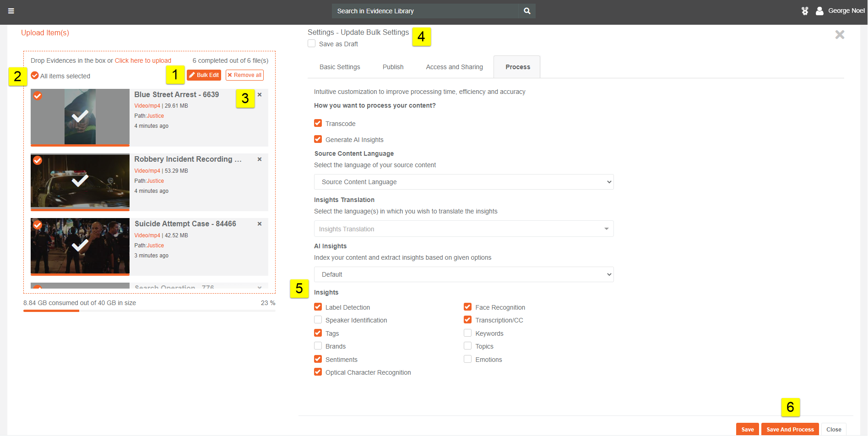The height and width of the screenshot is (437, 868).
Task: Toggle the Save as Draft checkbox
Action: [312, 44]
